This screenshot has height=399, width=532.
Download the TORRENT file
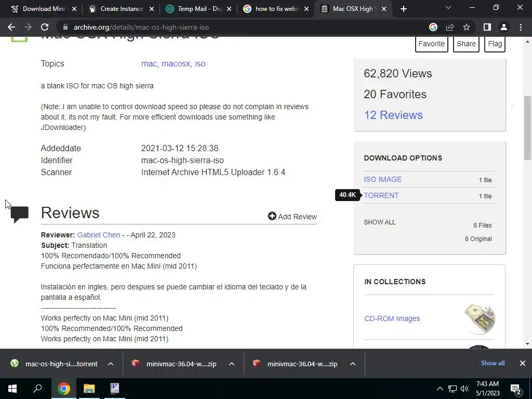pyautogui.click(x=381, y=195)
